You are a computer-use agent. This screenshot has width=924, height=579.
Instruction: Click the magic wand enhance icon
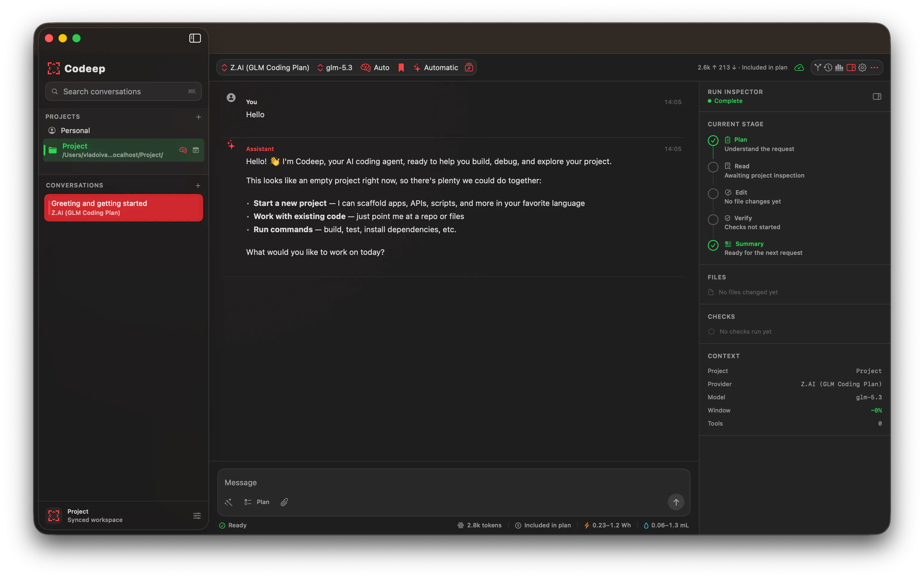pyautogui.click(x=229, y=502)
